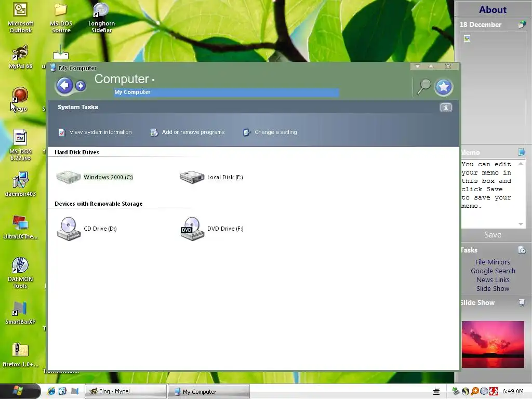
Task: Open the Slide Show link in Tasks
Action: click(x=493, y=288)
